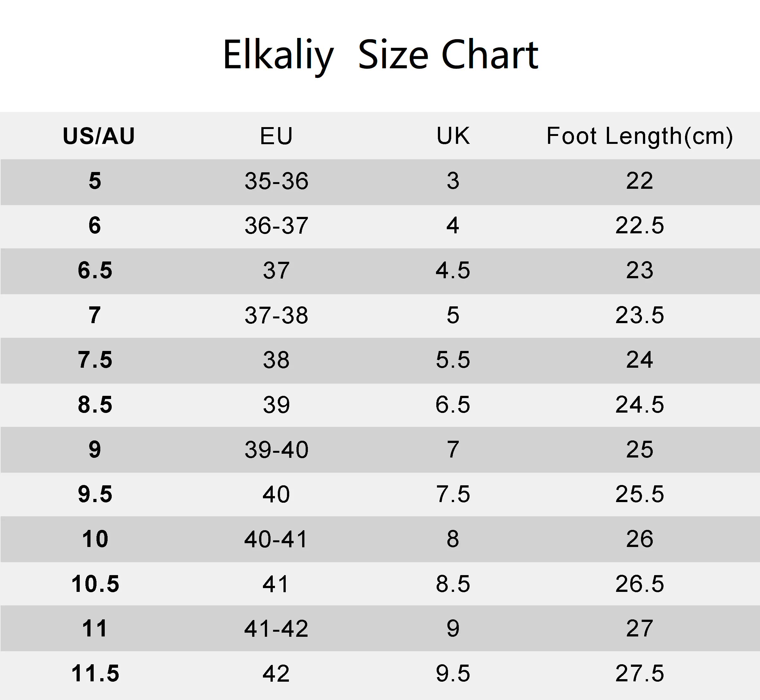Click US/AU size 10.5 cell
The width and height of the screenshot is (760, 700).
point(95,584)
